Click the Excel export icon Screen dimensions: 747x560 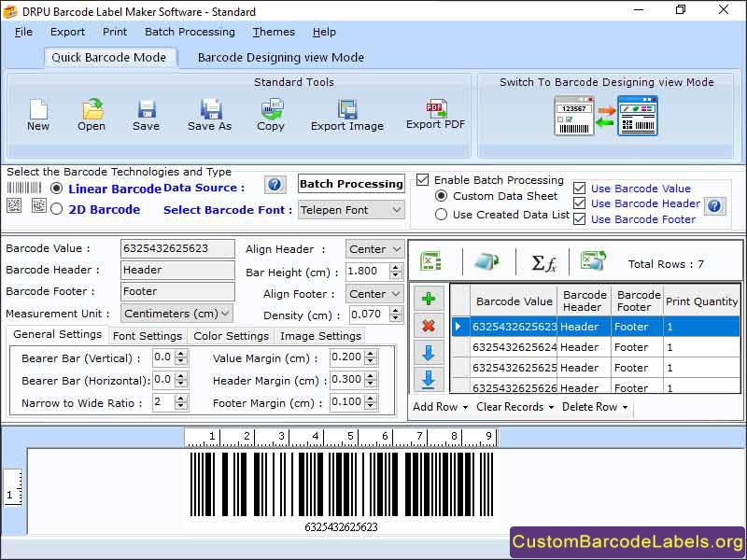tap(593, 260)
